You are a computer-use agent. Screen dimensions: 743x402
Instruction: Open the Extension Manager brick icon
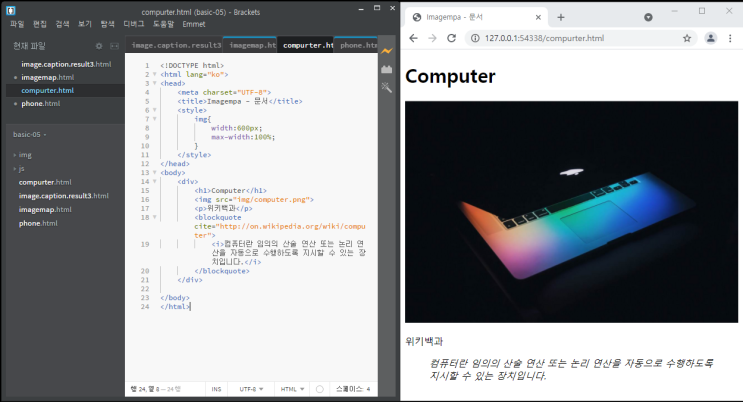click(387, 70)
